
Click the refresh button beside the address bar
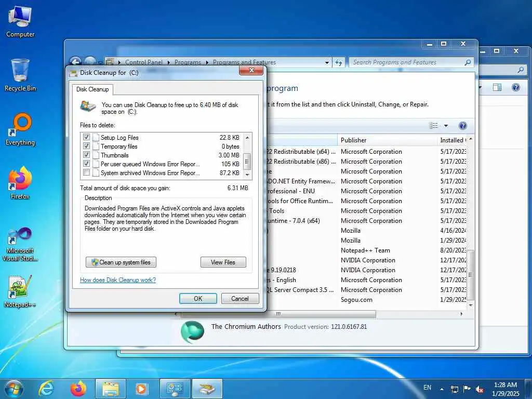click(339, 62)
